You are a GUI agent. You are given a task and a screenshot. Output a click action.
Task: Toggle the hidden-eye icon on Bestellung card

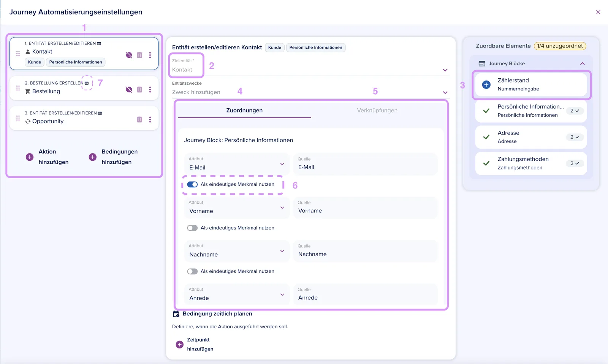click(129, 90)
